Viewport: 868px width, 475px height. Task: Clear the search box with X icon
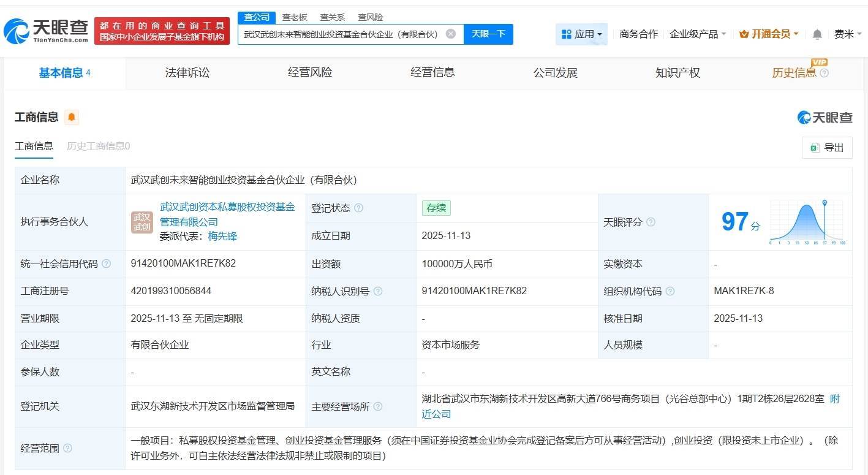[451, 34]
